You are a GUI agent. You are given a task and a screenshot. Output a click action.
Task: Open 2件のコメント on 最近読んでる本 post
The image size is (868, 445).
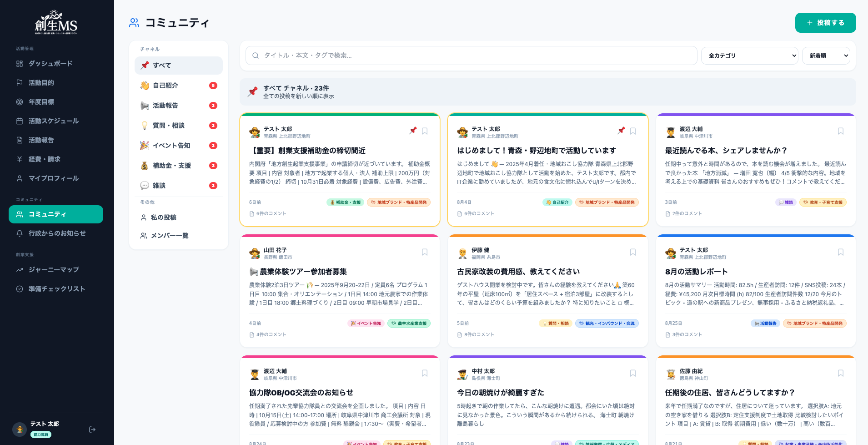click(x=684, y=213)
